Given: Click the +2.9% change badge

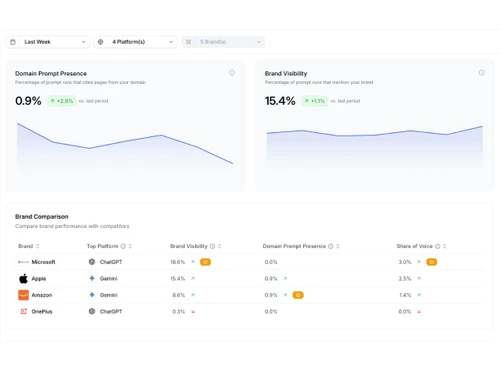Looking at the screenshot, I should pyautogui.click(x=62, y=101).
